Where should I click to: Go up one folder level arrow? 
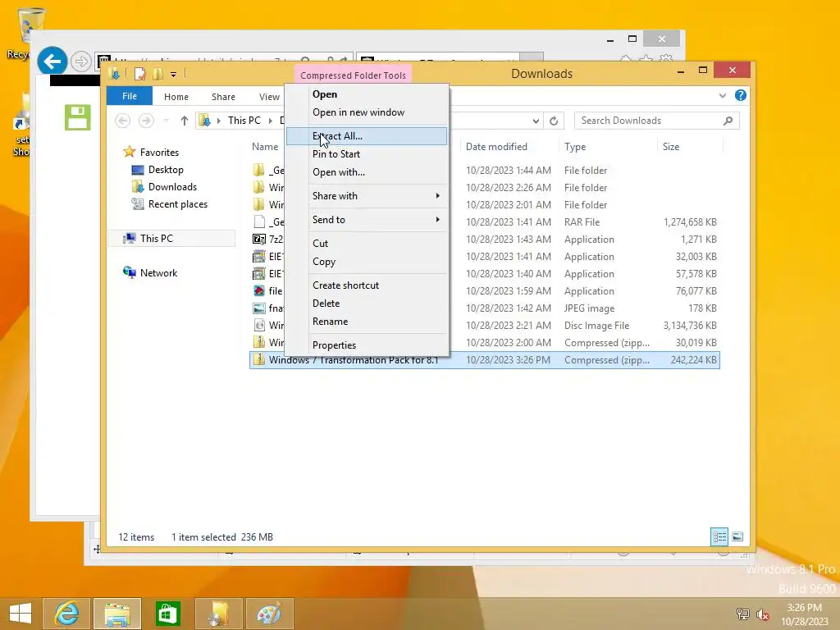tap(185, 121)
